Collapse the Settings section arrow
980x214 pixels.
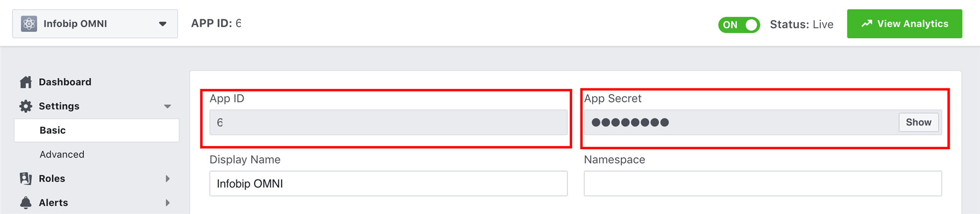point(167,107)
